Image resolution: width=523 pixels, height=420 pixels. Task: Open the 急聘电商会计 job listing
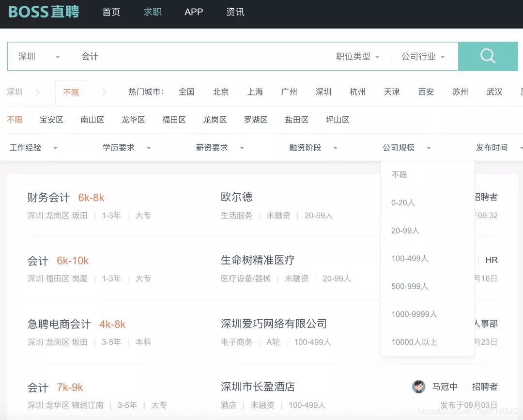tap(59, 324)
